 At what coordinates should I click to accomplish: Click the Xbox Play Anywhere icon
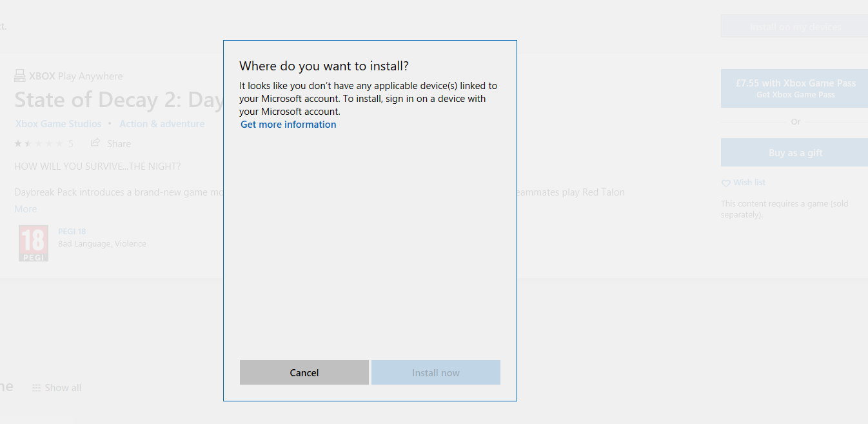coord(20,76)
